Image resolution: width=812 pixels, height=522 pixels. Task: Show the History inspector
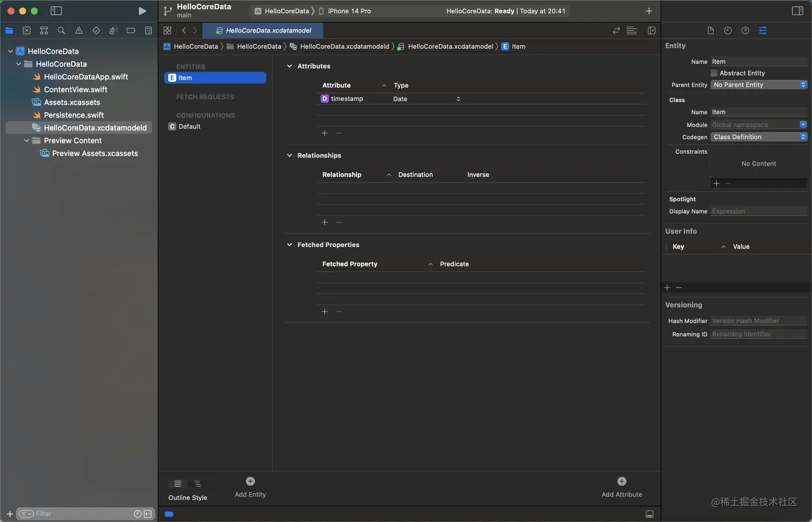coord(728,31)
